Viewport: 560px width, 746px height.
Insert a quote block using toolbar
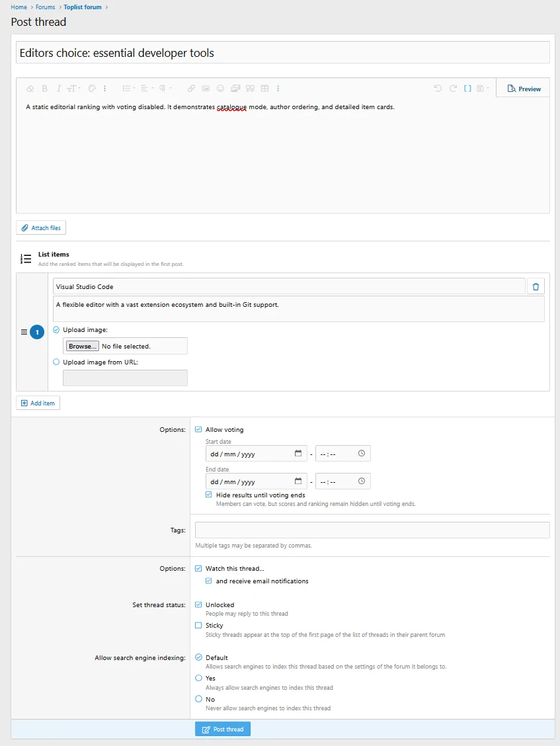(x=251, y=89)
